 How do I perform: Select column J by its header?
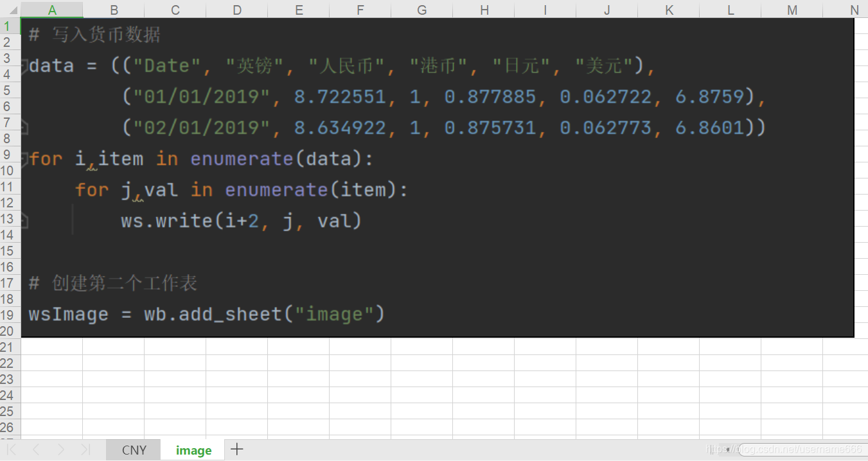(607, 10)
